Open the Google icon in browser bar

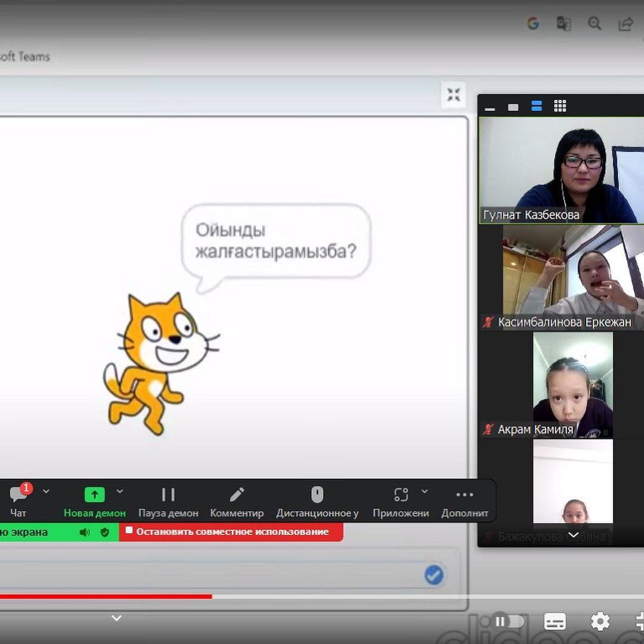coord(533,24)
